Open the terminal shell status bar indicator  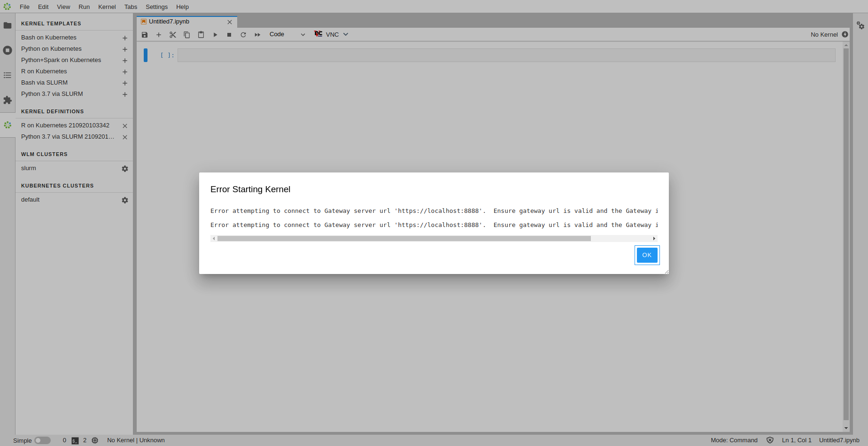point(75,440)
